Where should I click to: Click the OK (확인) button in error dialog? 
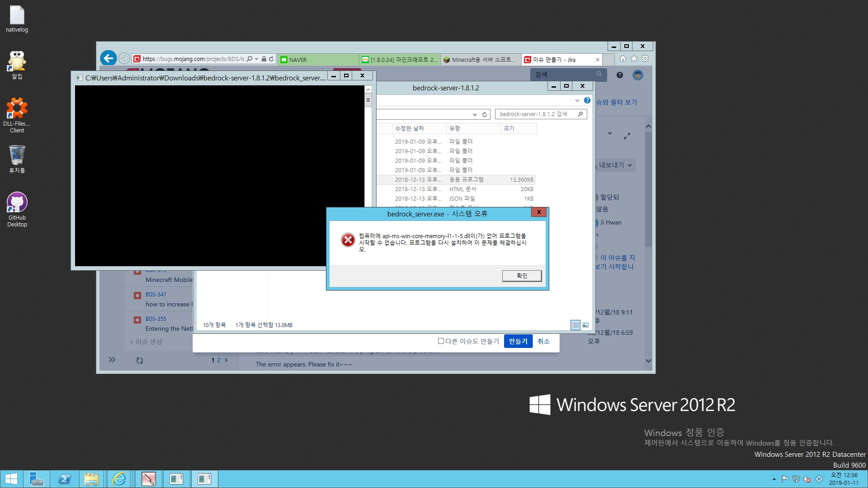tap(522, 276)
